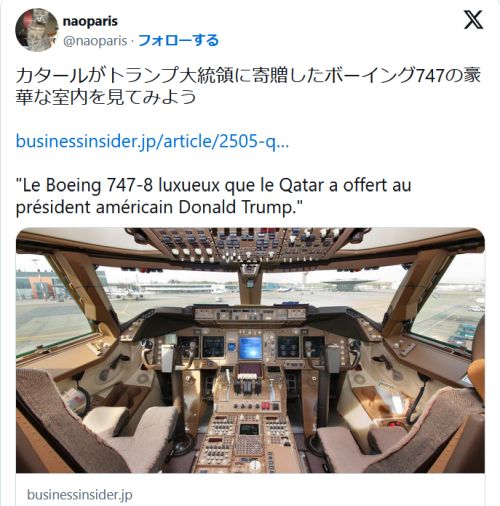Click the blue center display in cockpit photo
Screen dimensions: 500x506
[250, 348]
